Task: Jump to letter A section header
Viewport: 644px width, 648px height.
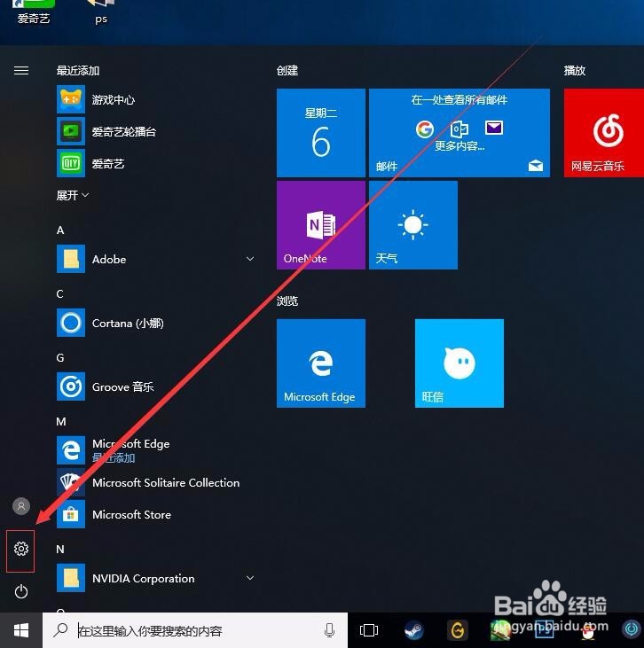Action: pos(60,230)
